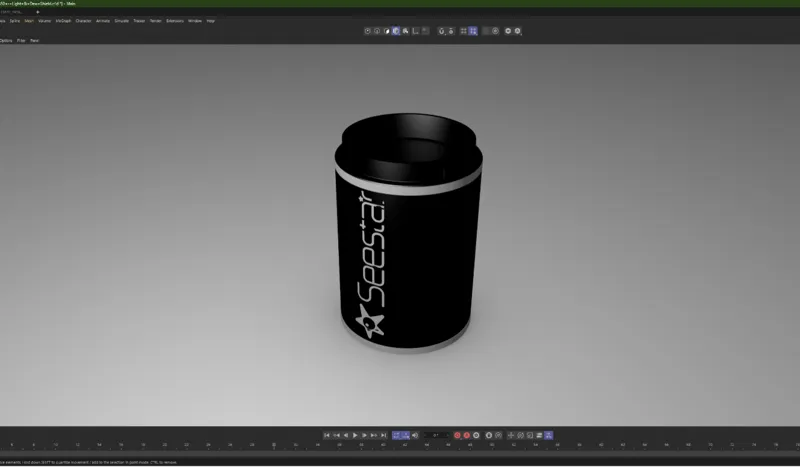Click the current frame number field
This screenshot has width=800, height=467.
tap(436, 435)
